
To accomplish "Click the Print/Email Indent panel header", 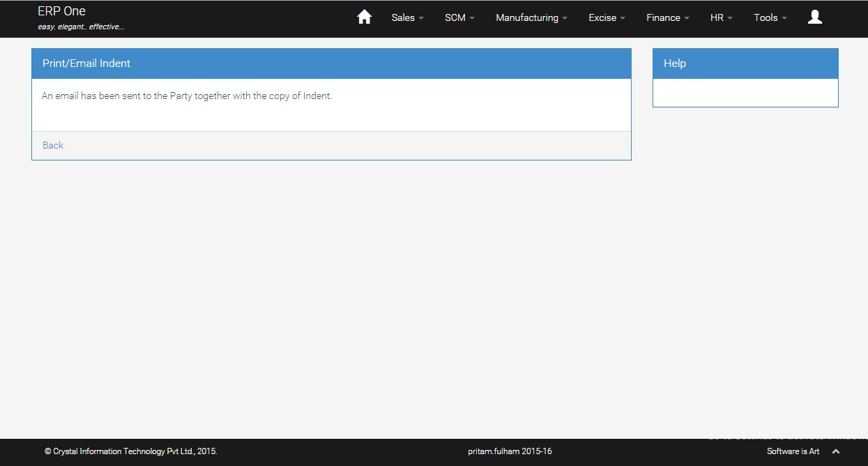I will point(86,63).
